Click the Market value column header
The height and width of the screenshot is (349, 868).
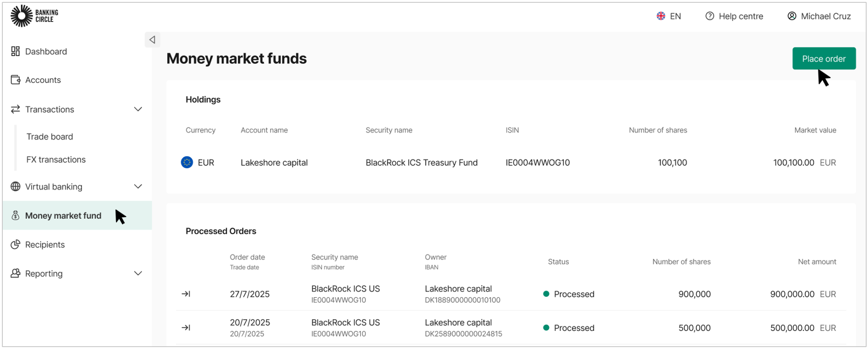815,130
